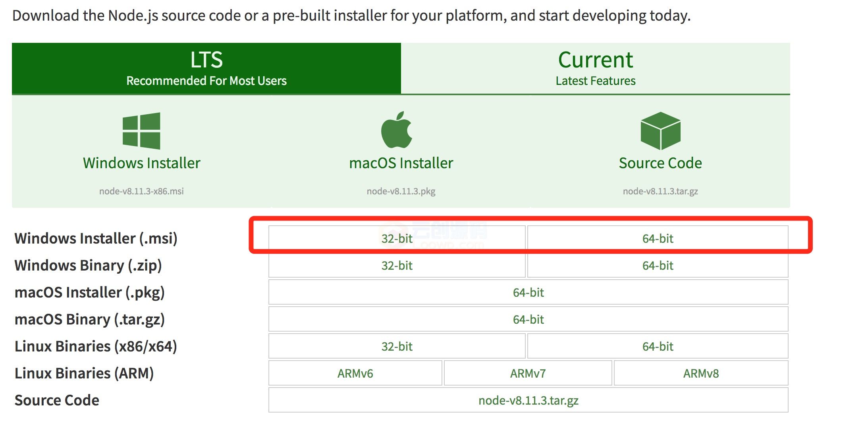Image resolution: width=868 pixels, height=430 pixels.
Task: Click the Linux Binaries (x86/x64) row label
Action: point(96,346)
